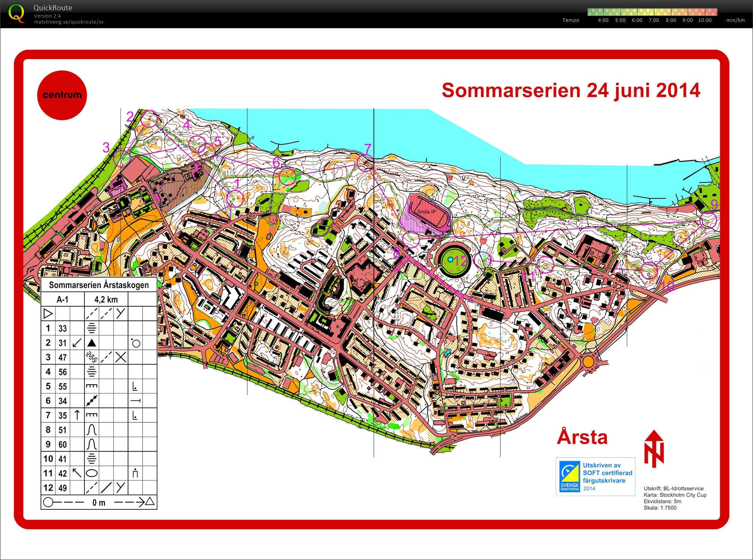Click the north arrow symbol in row 7
The height and width of the screenshot is (560, 753).
77,415
